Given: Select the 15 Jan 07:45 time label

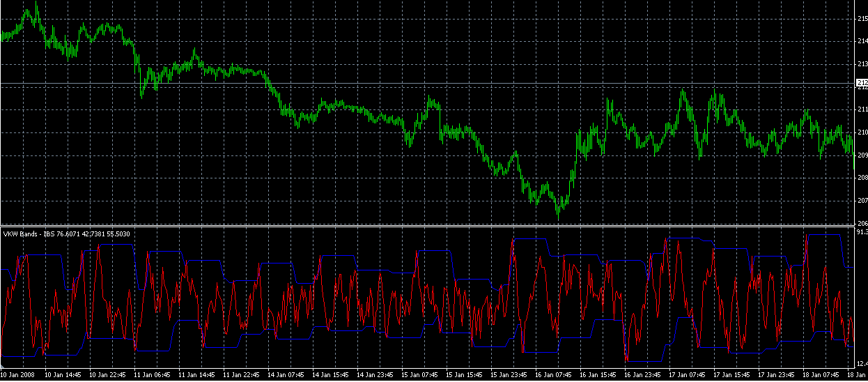Looking at the screenshot, I should coord(420,375).
